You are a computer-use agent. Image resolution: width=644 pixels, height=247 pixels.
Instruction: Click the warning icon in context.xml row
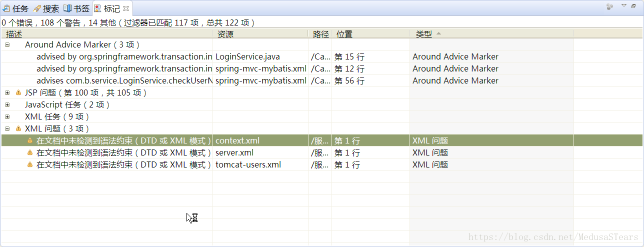tap(30, 140)
